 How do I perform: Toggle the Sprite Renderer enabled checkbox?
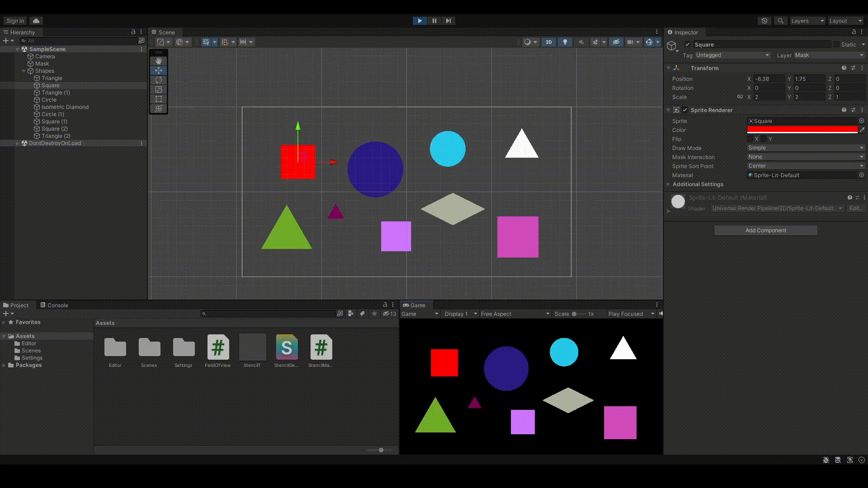point(685,110)
